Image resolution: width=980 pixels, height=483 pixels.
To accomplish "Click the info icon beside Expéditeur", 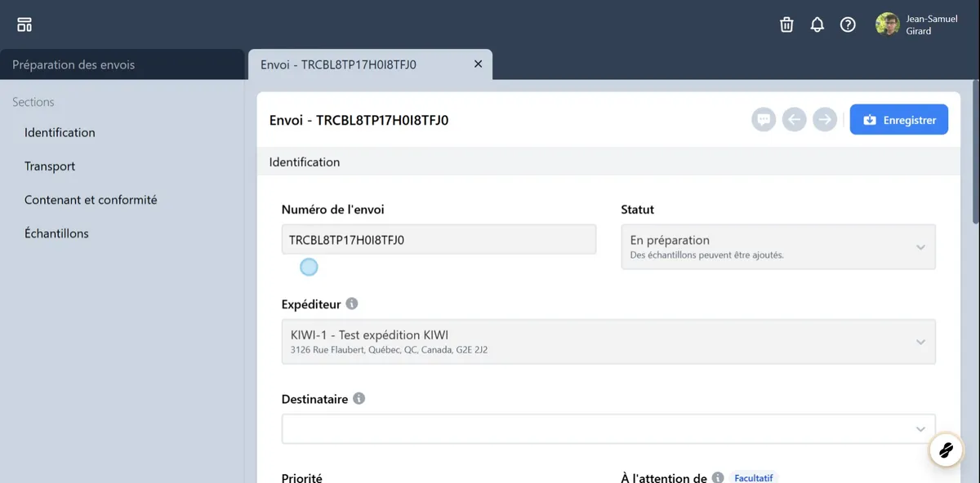I will [x=352, y=304].
